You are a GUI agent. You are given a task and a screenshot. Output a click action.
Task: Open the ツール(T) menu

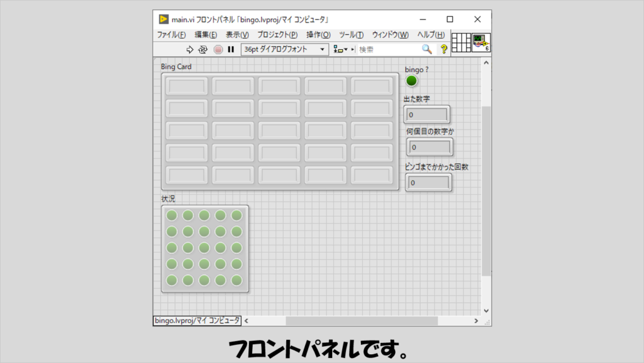pyautogui.click(x=351, y=35)
